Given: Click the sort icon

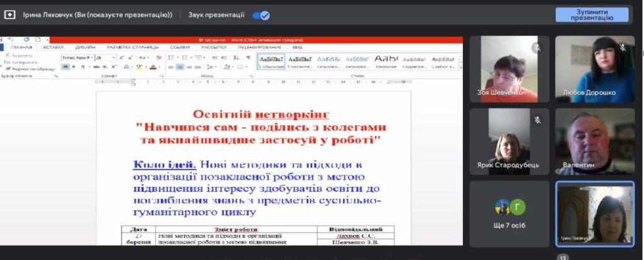Looking at the screenshot, I should (x=236, y=57).
